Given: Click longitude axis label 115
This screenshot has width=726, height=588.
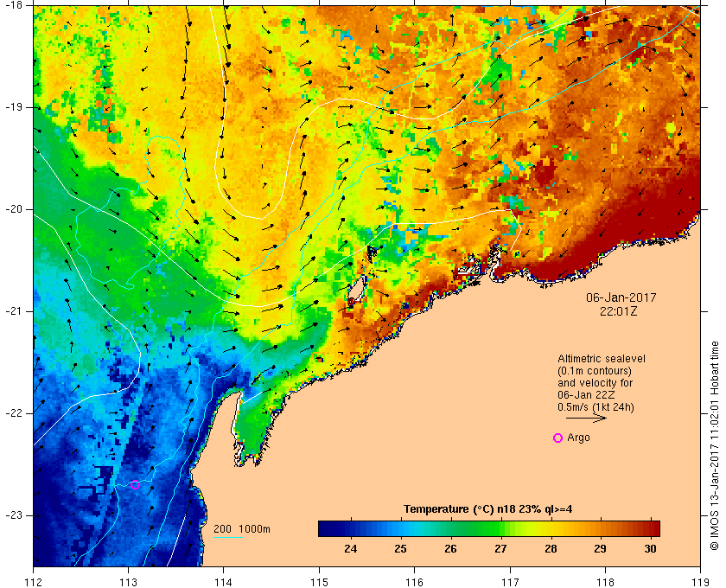Looking at the screenshot, I should [x=319, y=582].
